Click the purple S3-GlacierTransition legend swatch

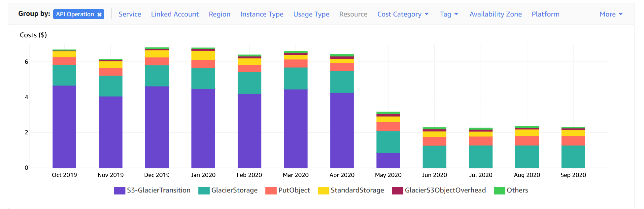tap(119, 191)
